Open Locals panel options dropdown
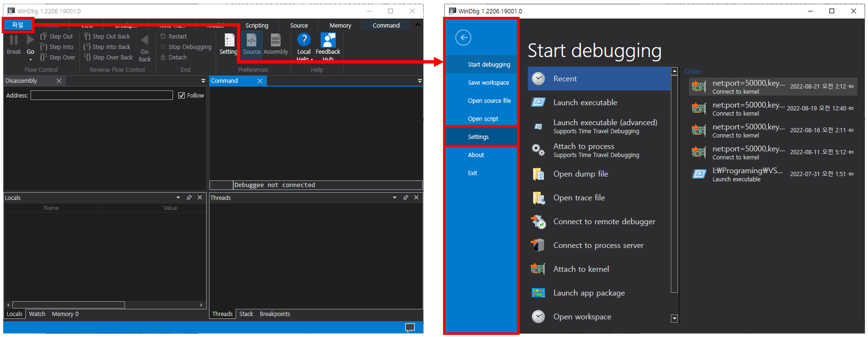Screen dimensions: 868x337 [x=178, y=197]
